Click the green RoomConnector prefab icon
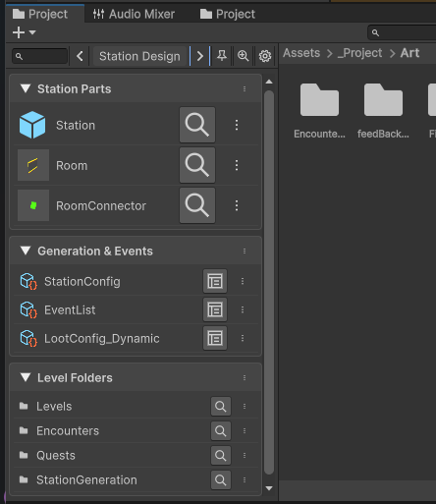The image size is (436, 504). coord(33,205)
